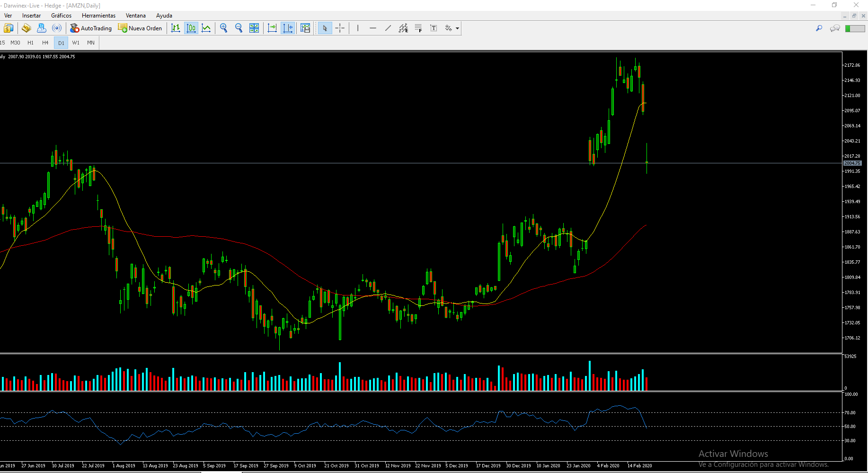Switch chart to line chart type
The width and height of the screenshot is (868, 473).
(x=206, y=28)
